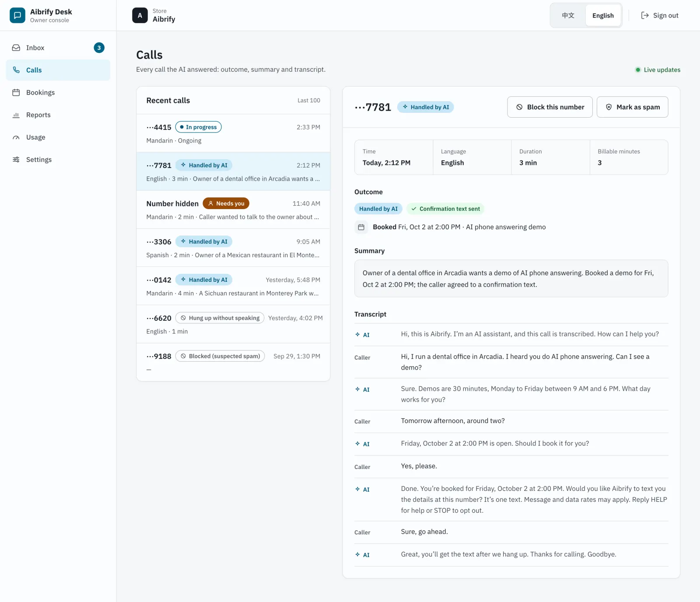Click the final AI Goodbye line

coord(508,555)
